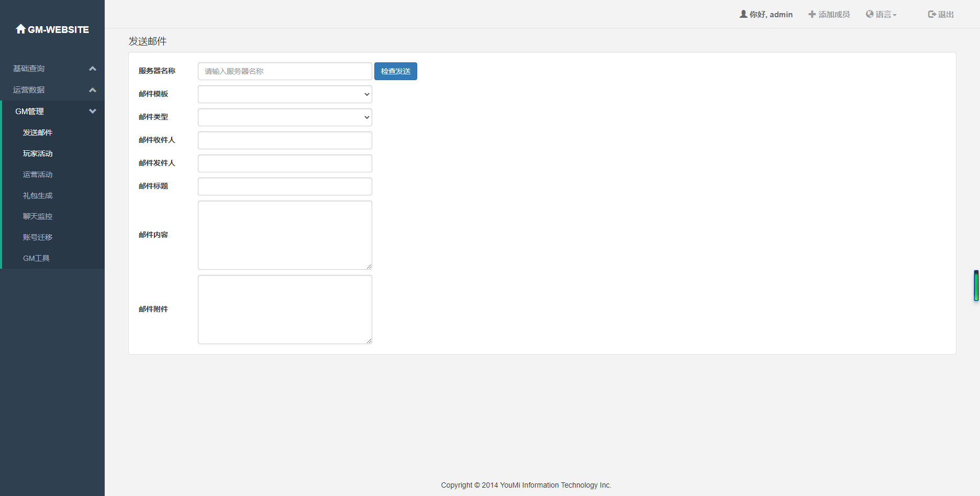Viewport: 980px width, 496px height.
Task: Open the 邮件类型 dropdown
Action: coord(285,117)
